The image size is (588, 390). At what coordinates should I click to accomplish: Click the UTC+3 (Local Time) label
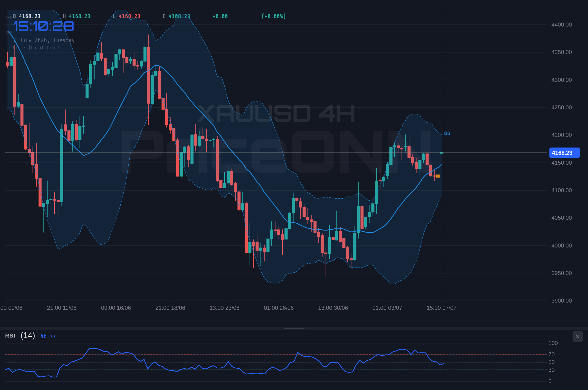point(36,48)
